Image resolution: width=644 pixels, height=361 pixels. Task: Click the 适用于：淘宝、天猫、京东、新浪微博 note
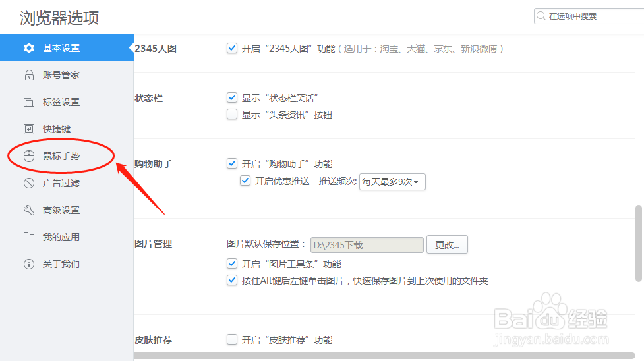[421, 49]
